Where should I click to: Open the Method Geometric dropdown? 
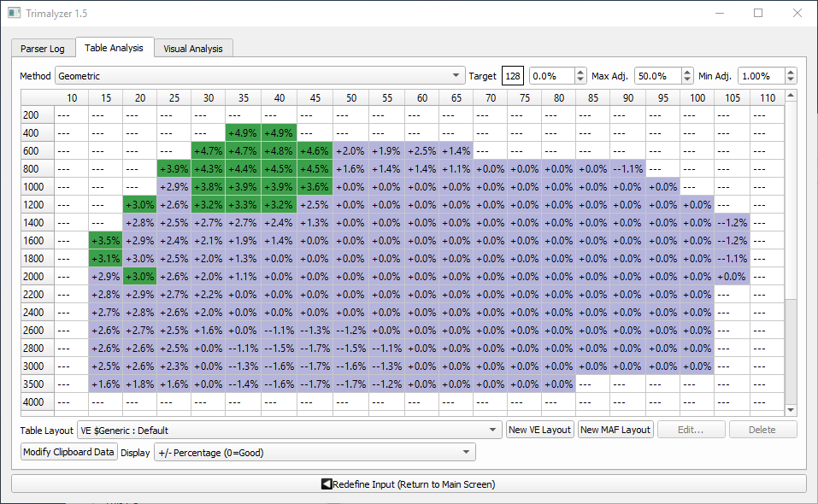pos(260,76)
